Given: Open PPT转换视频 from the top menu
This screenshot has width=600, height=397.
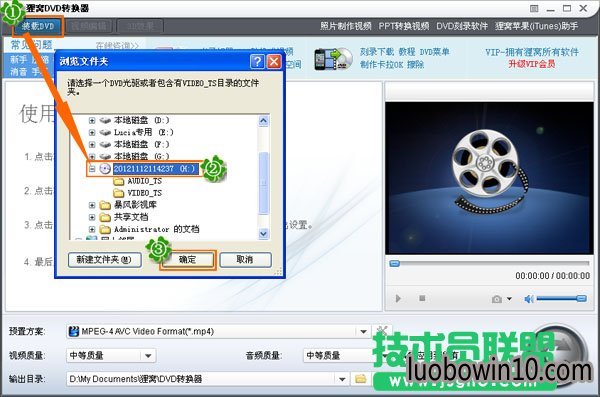Looking at the screenshot, I should (x=404, y=26).
